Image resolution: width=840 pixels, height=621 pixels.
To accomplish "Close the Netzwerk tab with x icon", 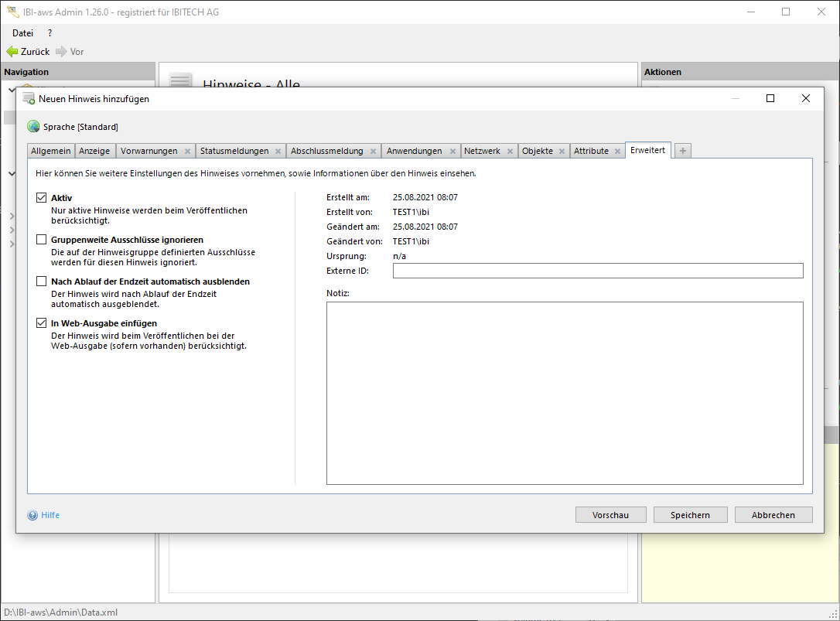I will (510, 152).
